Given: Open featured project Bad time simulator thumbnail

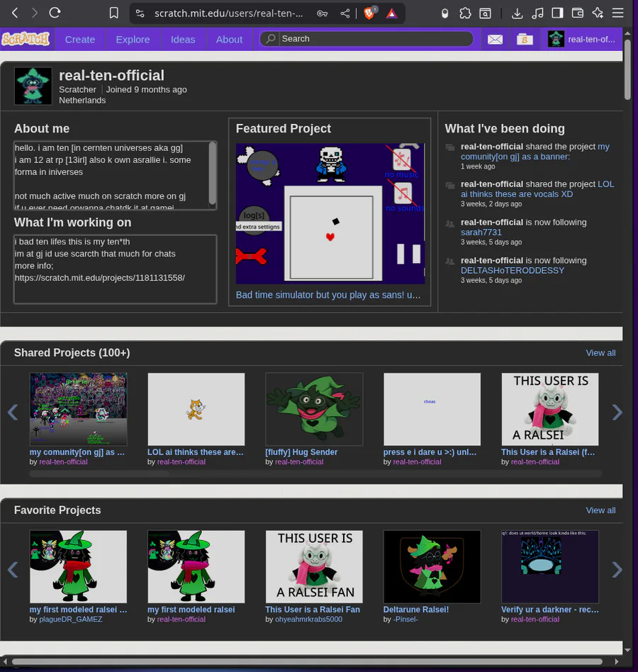Looking at the screenshot, I should [330, 213].
